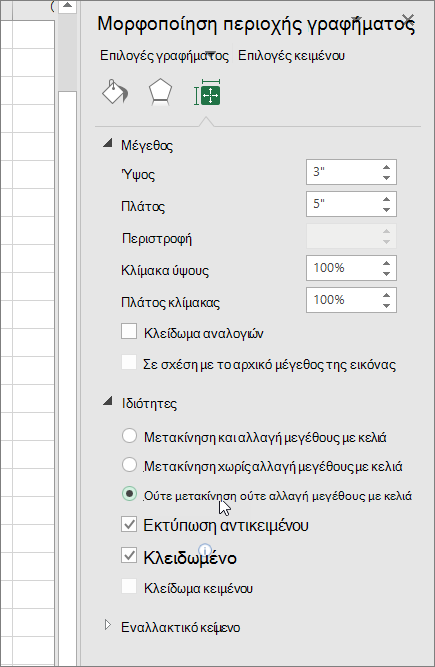Increase Πλάτος κλίμακας with the up arrow
The width and height of the screenshot is (435, 667).
coord(386,295)
